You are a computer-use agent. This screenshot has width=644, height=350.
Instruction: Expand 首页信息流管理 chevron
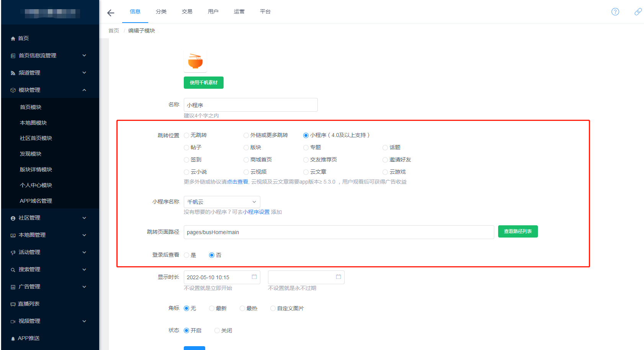(x=84, y=55)
